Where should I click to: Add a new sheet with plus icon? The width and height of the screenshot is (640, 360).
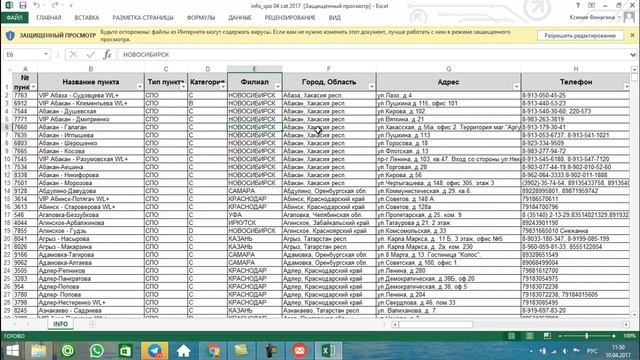(92, 324)
